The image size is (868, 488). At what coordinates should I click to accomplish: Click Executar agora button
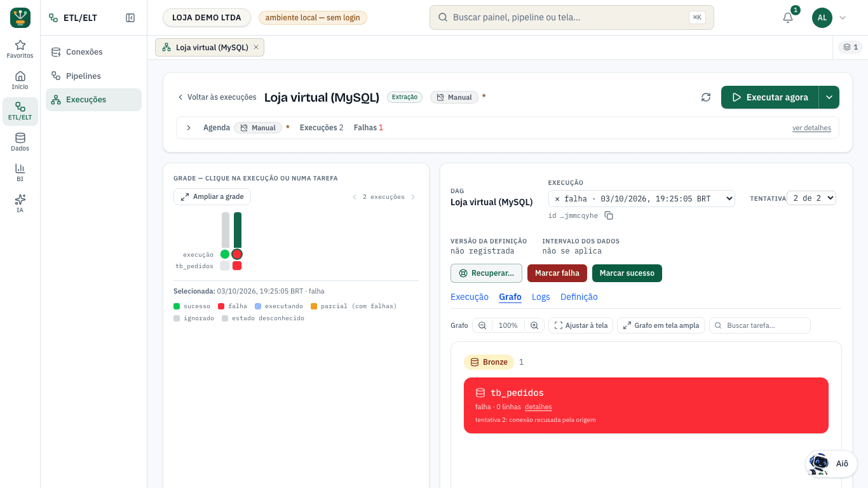pos(770,97)
